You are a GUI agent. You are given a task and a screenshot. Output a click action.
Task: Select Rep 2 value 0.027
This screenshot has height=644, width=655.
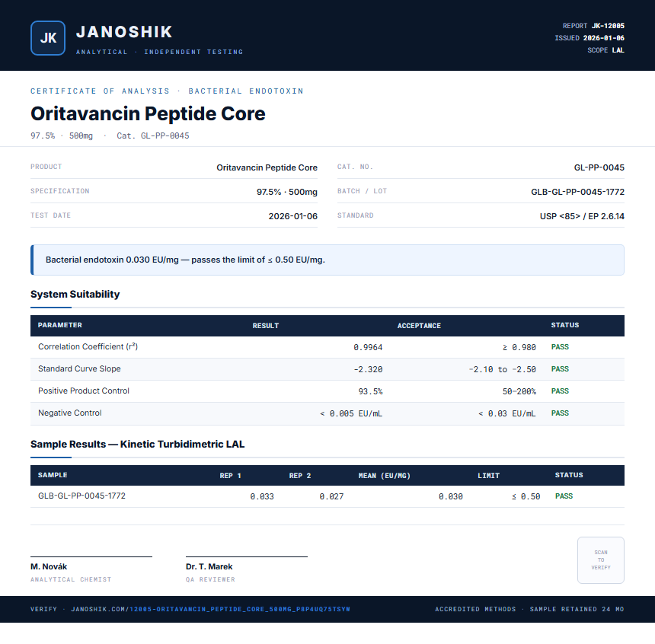click(x=331, y=496)
